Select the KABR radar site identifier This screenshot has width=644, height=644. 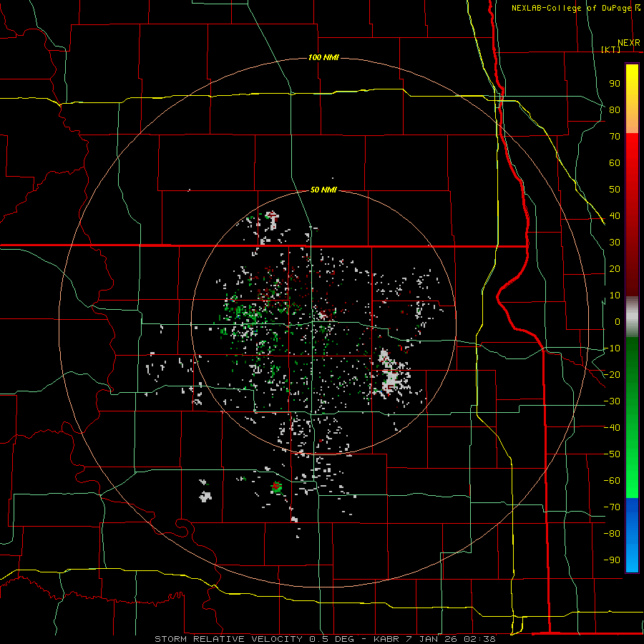coord(386,639)
